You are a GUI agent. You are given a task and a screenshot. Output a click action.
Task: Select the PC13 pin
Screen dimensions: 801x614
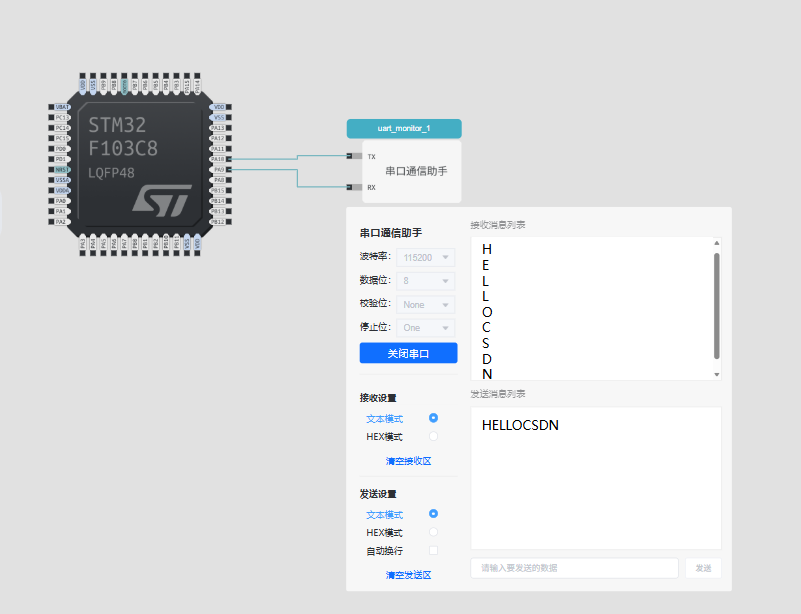tap(59, 117)
